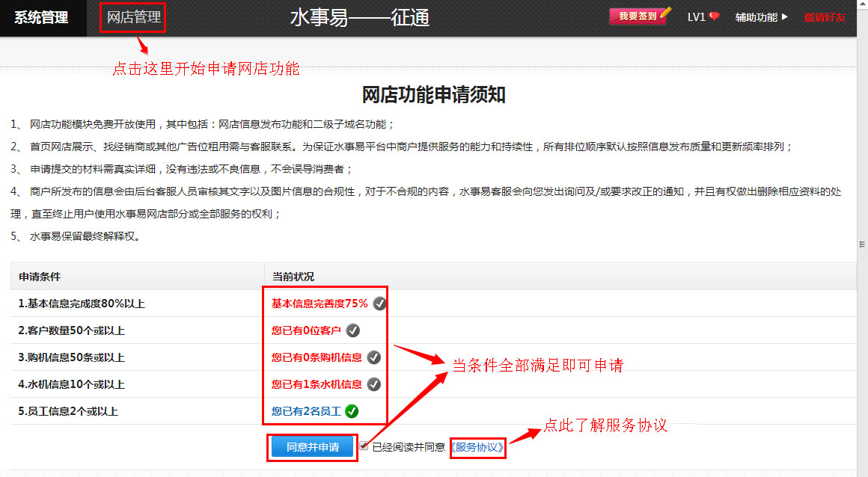Click the 您已有2名员工 status text

(x=306, y=411)
